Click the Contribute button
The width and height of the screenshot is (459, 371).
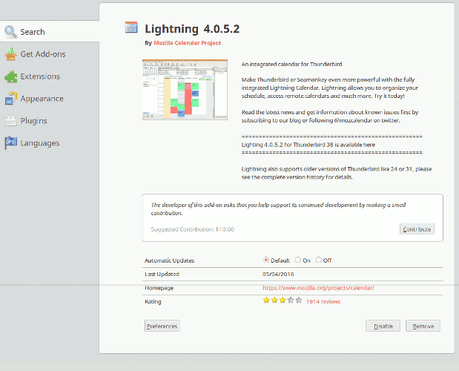(417, 229)
